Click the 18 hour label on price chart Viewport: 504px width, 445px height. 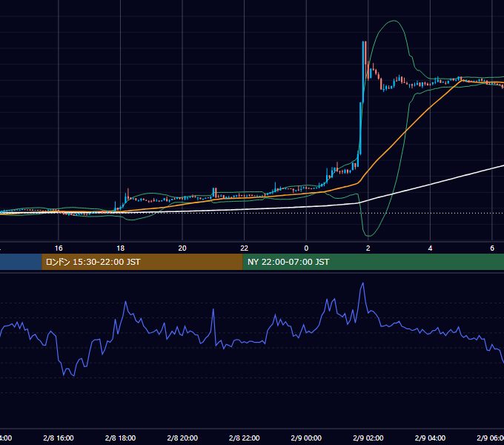point(121,248)
